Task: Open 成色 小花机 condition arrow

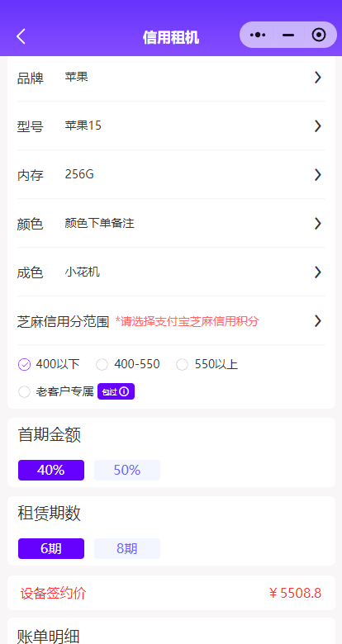Action: point(317,272)
